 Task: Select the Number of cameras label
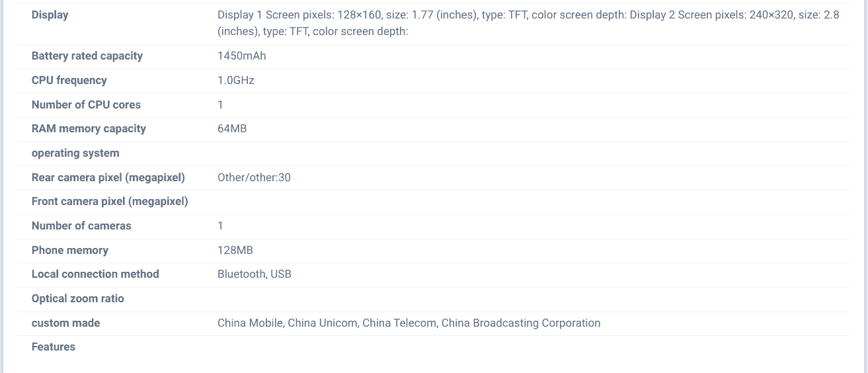(81, 226)
